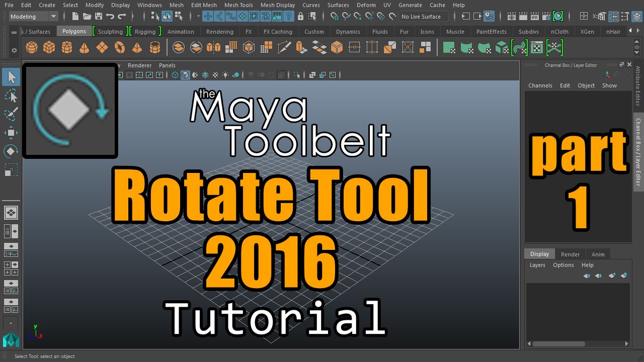Image resolution: width=644 pixels, height=362 pixels.
Task: Switch to the Sculpting shelf tab
Action: [x=110, y=32]
